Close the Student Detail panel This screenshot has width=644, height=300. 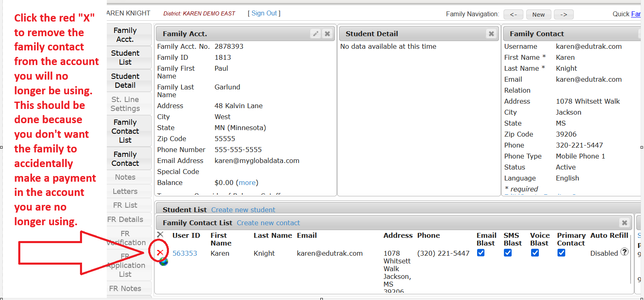(491, 34)
